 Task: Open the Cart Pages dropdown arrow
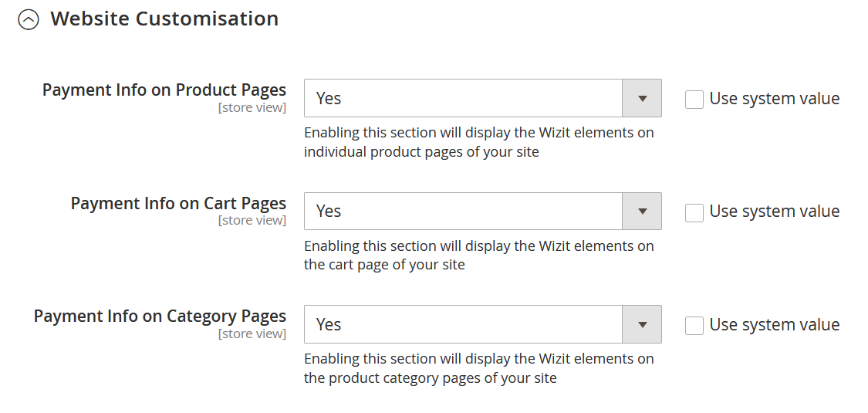tap(642, 212)
